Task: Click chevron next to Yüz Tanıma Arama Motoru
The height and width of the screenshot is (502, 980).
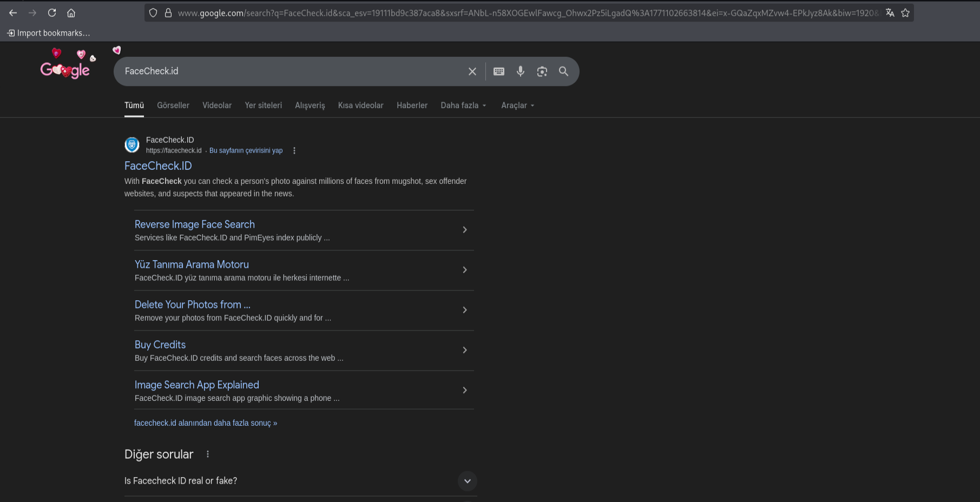Action: 465,270
